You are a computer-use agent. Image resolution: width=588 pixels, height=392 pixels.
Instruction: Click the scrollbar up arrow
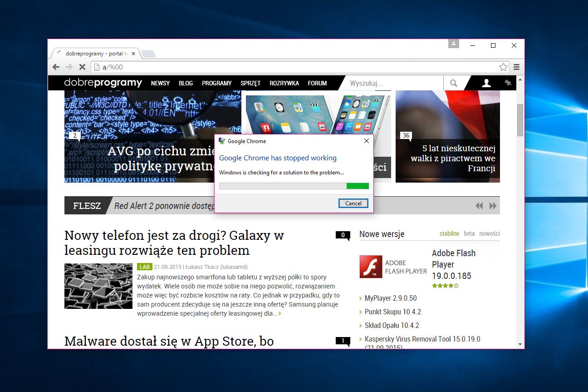520,79
